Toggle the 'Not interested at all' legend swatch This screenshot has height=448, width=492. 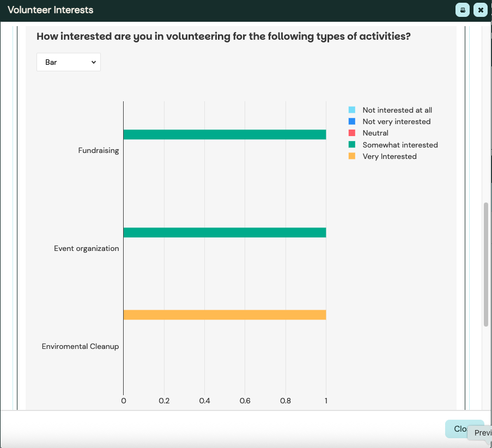351,110
